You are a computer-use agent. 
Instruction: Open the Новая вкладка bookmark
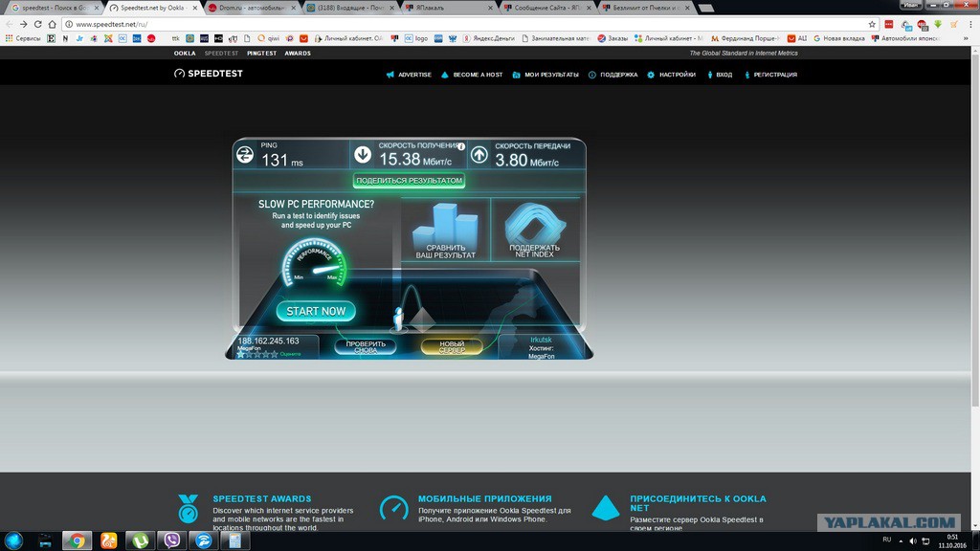coord(838,38)
